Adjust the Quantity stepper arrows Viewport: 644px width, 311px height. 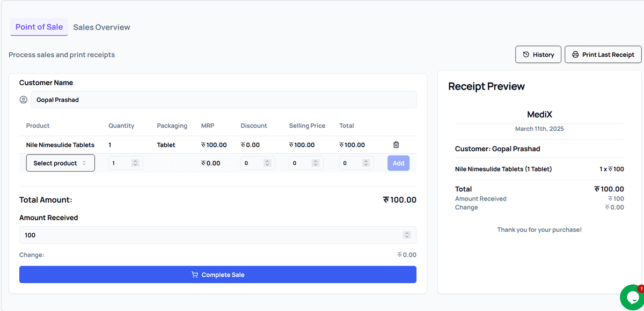point(135,163)
